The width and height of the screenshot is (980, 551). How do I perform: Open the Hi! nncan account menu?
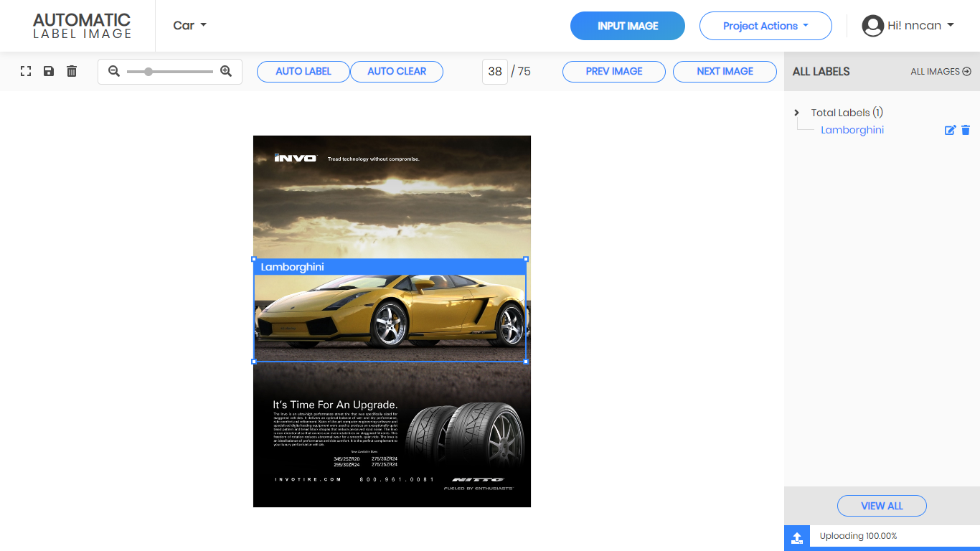(x=920, y=26)
